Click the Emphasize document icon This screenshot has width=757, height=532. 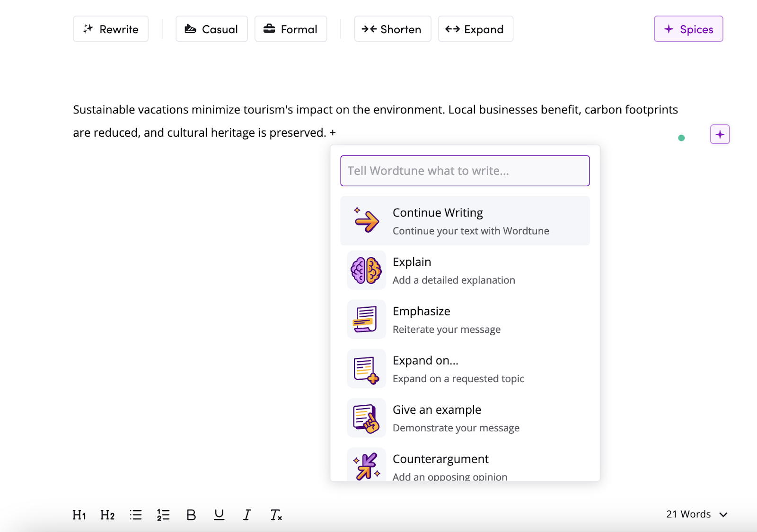click(366, 319)
